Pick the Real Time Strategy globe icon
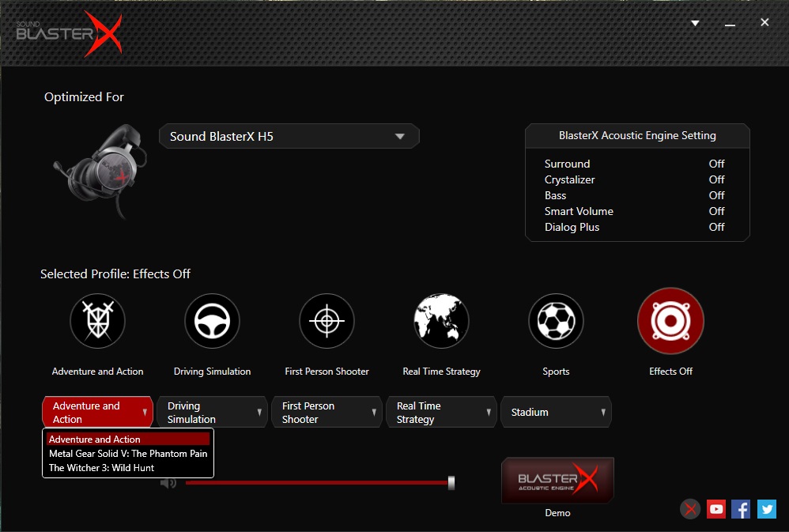The width and height of the screenshot is (789, 532). [441, 321]
